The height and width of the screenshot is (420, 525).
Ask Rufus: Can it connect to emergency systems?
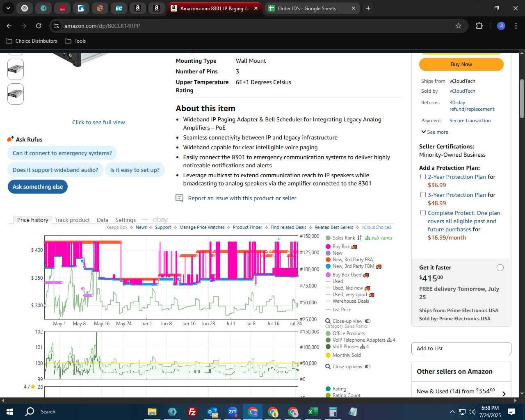[x=62, y=153]
